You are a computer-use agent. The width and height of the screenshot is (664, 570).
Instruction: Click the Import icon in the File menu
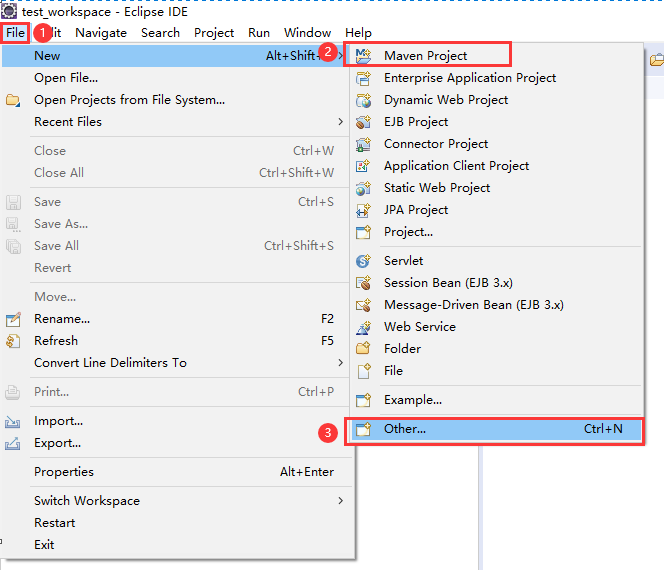14,422
